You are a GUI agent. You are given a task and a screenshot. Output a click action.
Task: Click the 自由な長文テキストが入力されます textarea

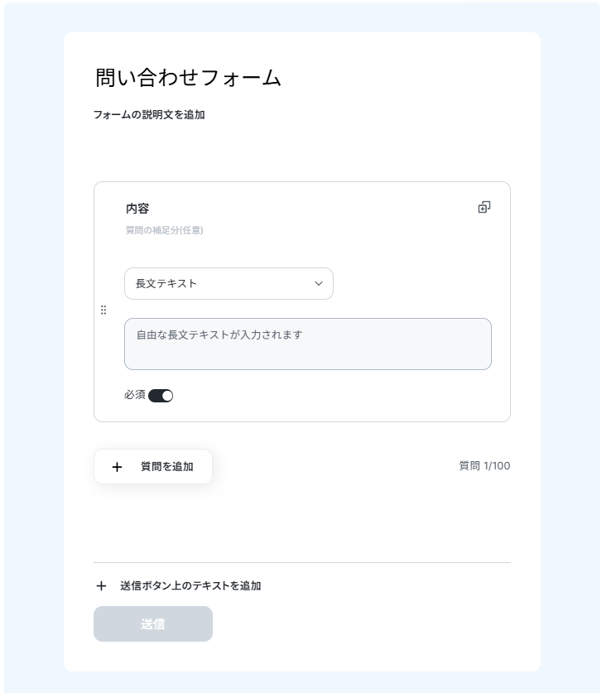(308, 344)
